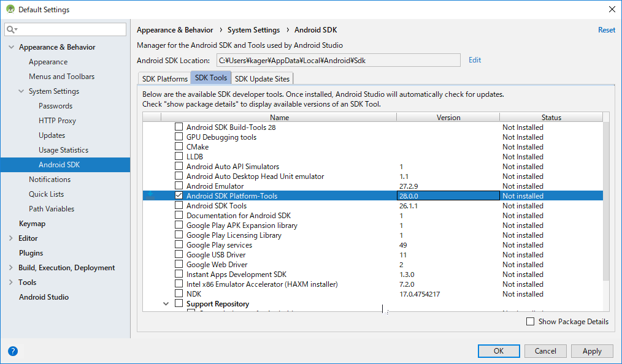Tick the Google Play services checkbox
The image size is (622, 364).
point(179,245)
